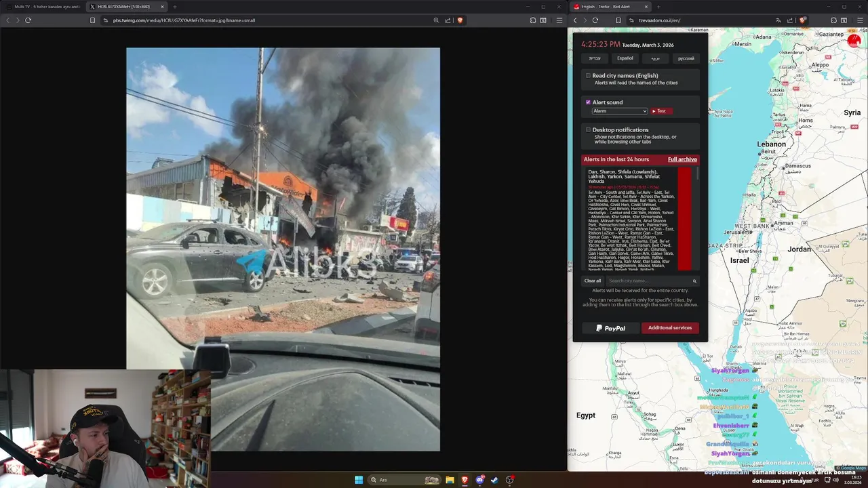
Task: Bookmark the pbs.twimg.com page
Action: click(92, 20)
